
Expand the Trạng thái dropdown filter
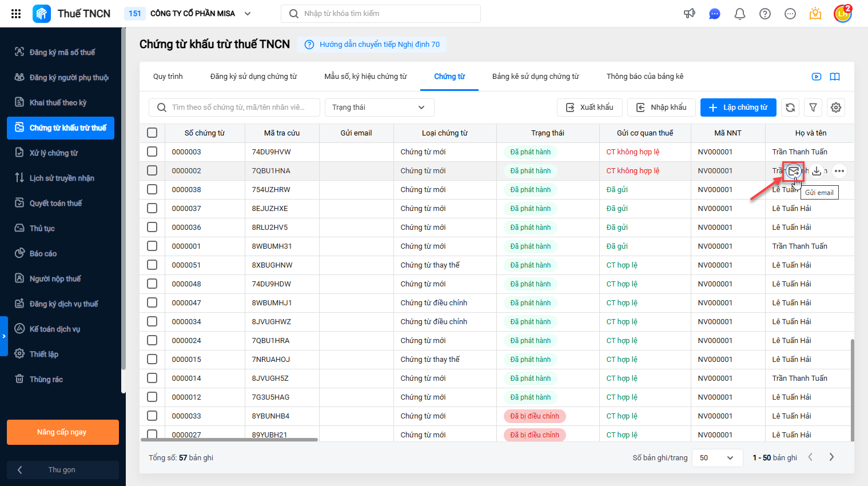point(380,107)
